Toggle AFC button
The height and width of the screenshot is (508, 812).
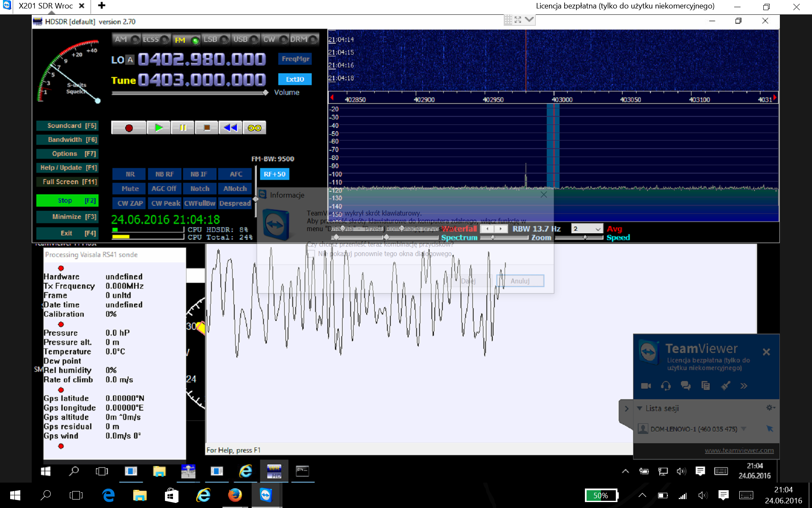(x=235, y=174)
